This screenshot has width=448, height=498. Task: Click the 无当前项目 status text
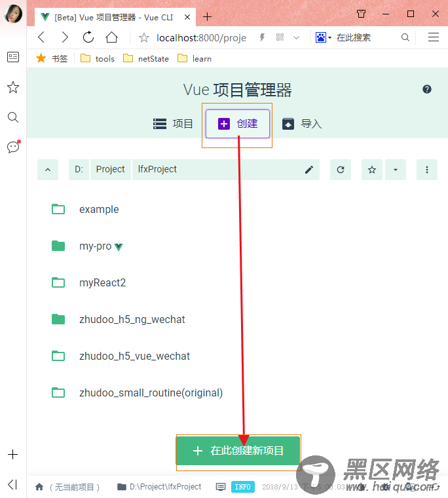pos(74,487)
